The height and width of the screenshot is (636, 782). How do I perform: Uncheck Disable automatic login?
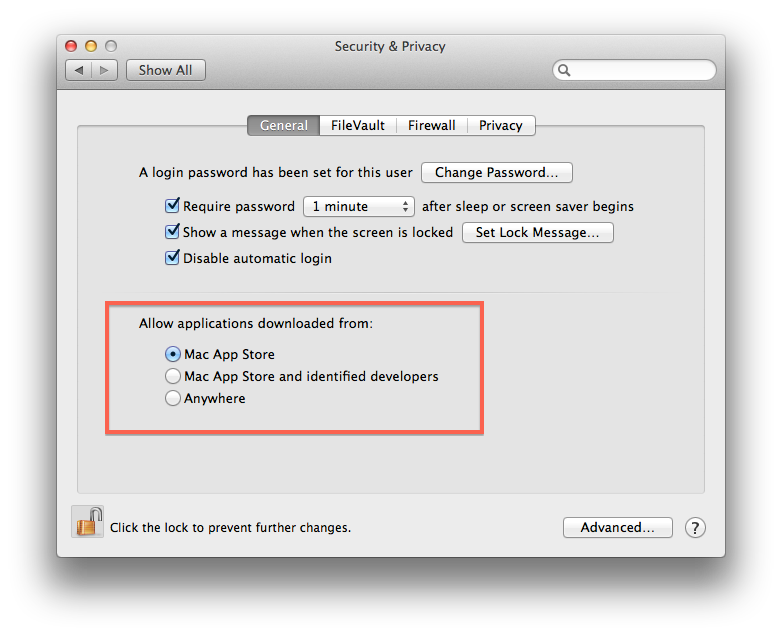click(x=172, y=257)
